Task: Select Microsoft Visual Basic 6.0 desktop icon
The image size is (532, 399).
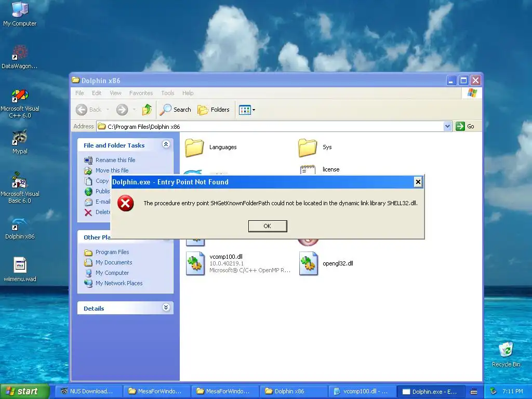Action: point(20,188)
